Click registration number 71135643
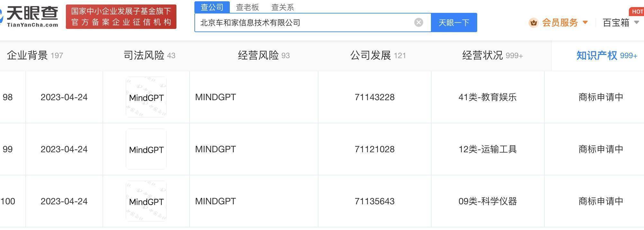644x230 pixels. click(375, 201)
